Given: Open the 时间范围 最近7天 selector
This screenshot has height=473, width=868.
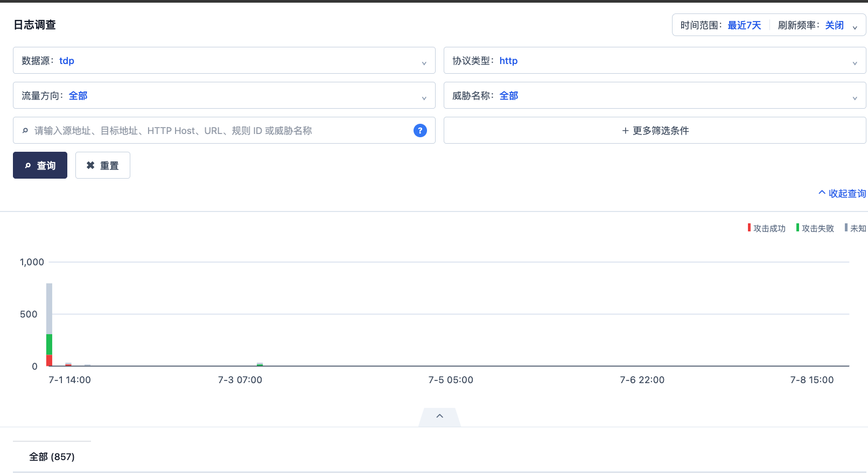Looking at the screenshot, I should tap(720, 25).
